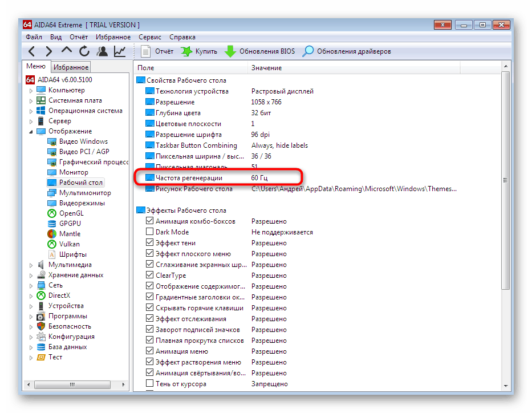The width and height of the screenshot is (532, 413).
Task: Open the Шрифты fonts icon
Action: [x=52, y=254]
